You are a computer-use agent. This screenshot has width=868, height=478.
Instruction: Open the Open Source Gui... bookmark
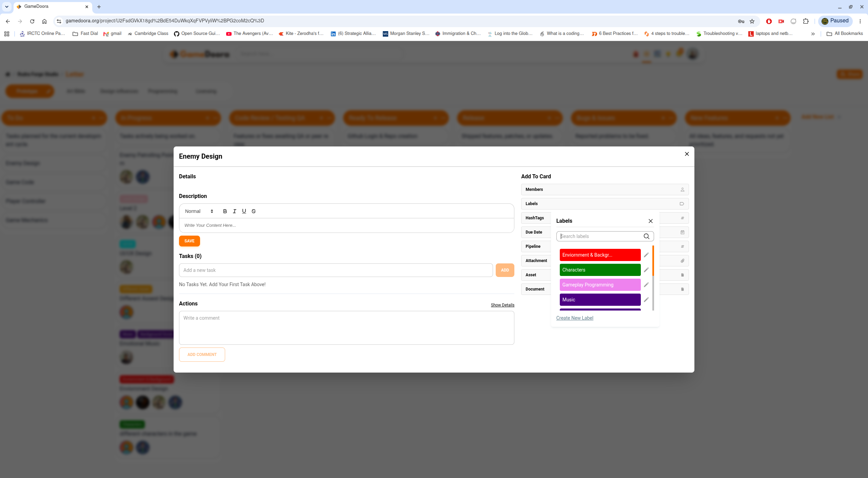[x=197, y=34]
